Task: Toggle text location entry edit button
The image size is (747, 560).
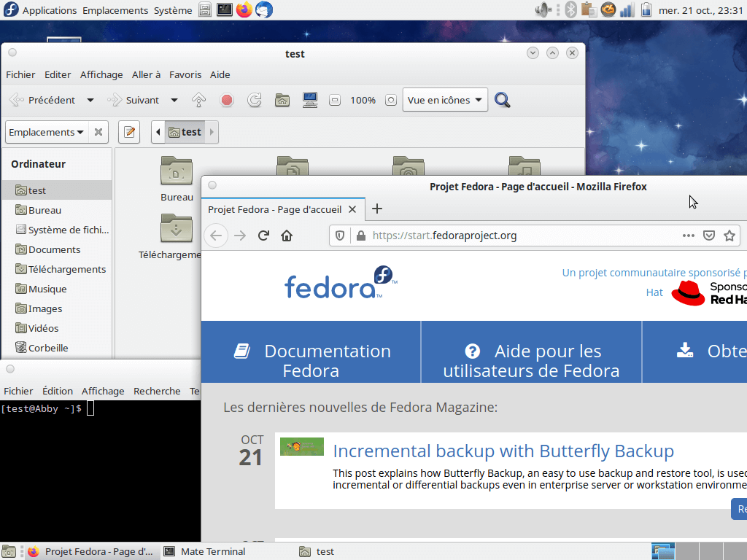Action: point(129,132)
